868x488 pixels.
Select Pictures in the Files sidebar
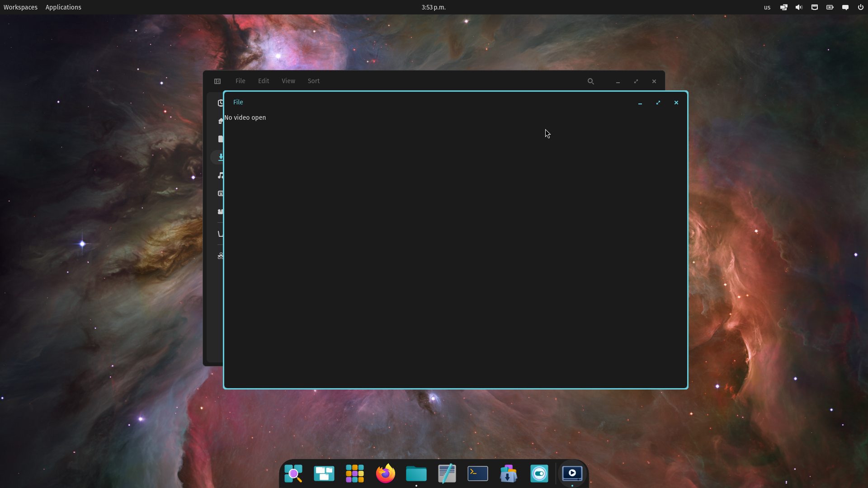pyautogui.click(x=220, y=193)
